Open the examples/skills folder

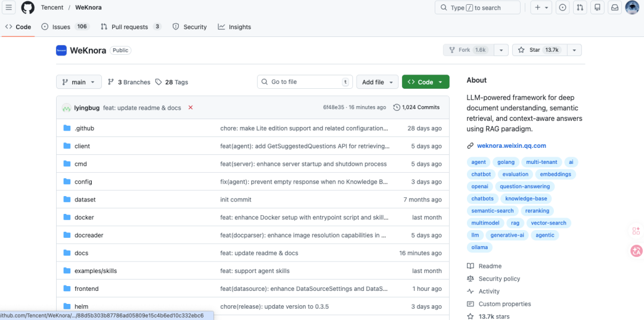[x=95, y=271]
